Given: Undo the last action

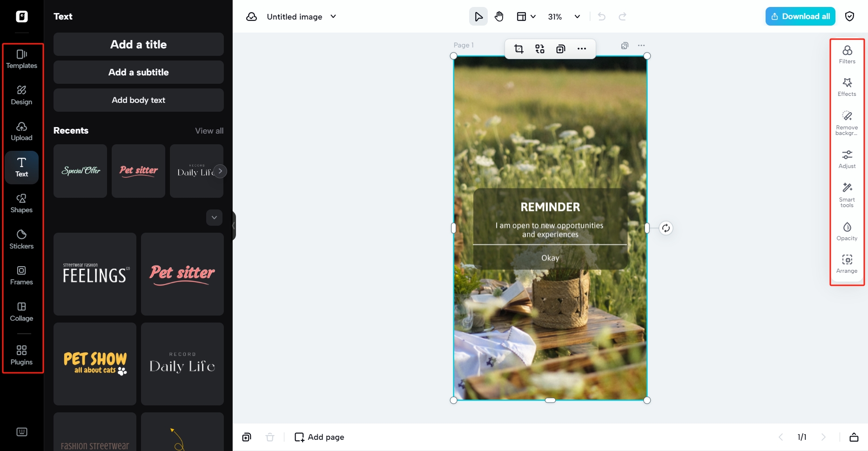Looking at the screenshot, I should pos(602,17).
